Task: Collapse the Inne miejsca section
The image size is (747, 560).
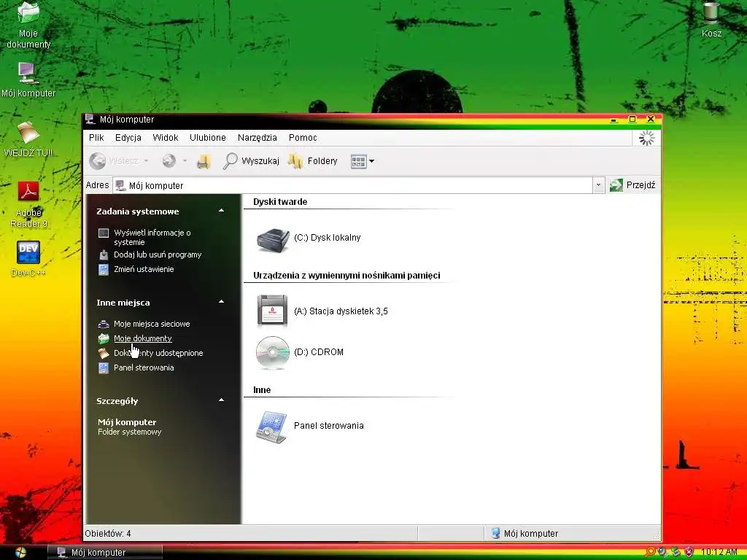Action: point(222,301)
